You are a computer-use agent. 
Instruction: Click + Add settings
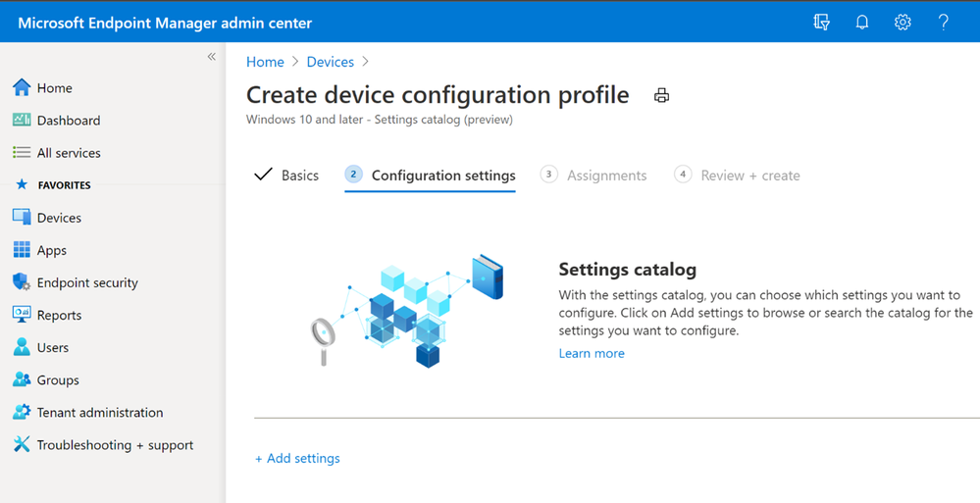297,458
